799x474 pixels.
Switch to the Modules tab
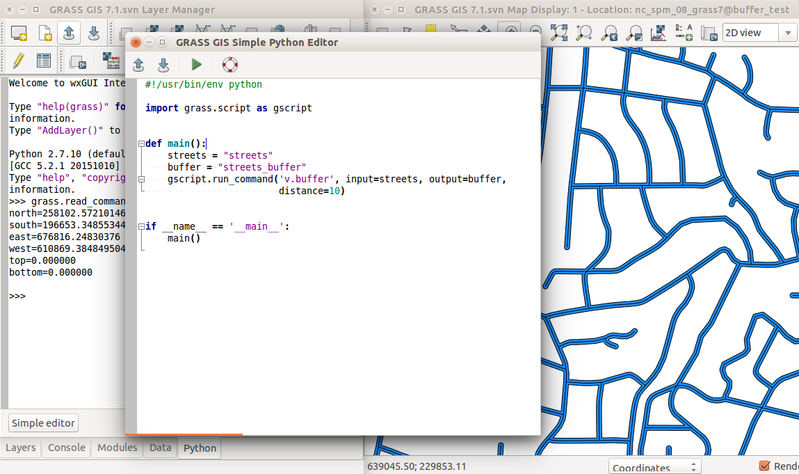[117, 447]
